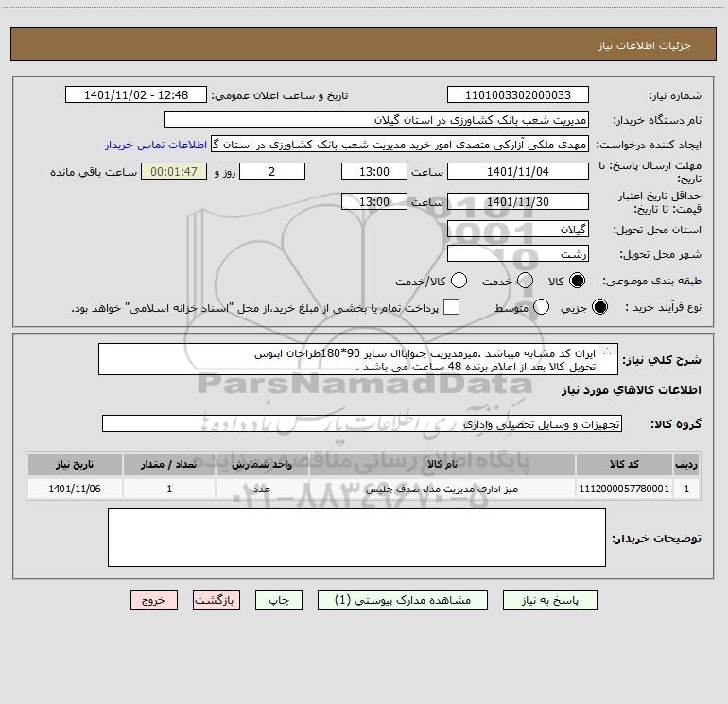Click the پاسخ به نیاز button

(550, 600)
